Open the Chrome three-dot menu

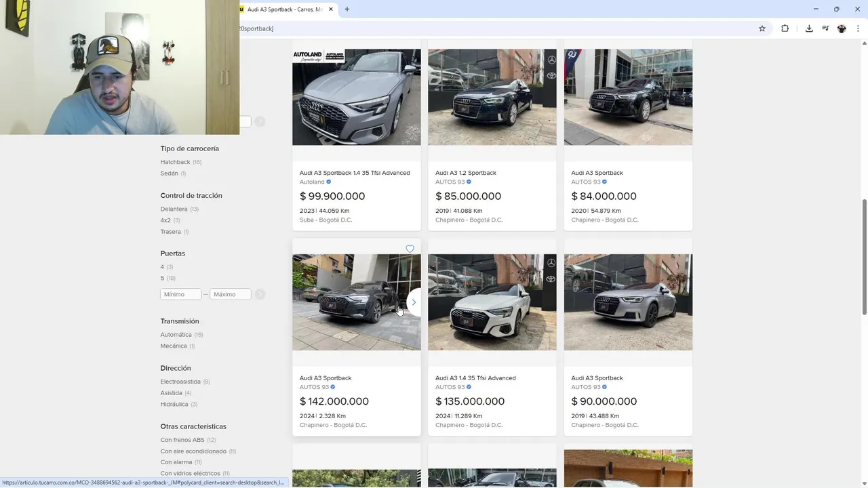tap(858, 28)
